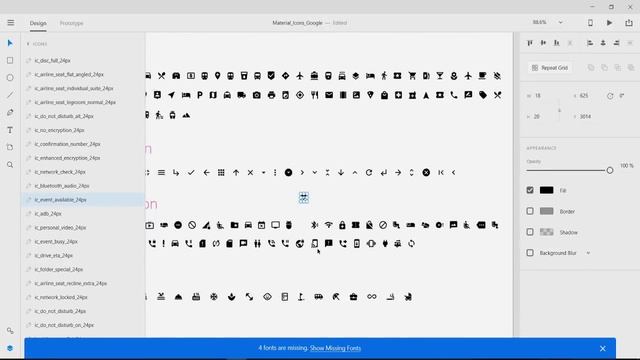Select the Rectangle tool
640x360 pixels.
pyautogui.click(x=10, y=60)
